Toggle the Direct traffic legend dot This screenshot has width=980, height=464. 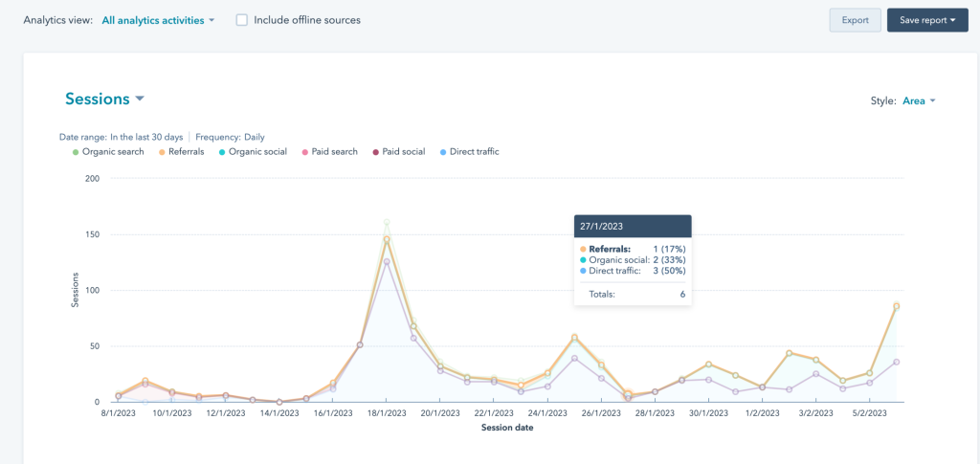click(x=442, y=152)
